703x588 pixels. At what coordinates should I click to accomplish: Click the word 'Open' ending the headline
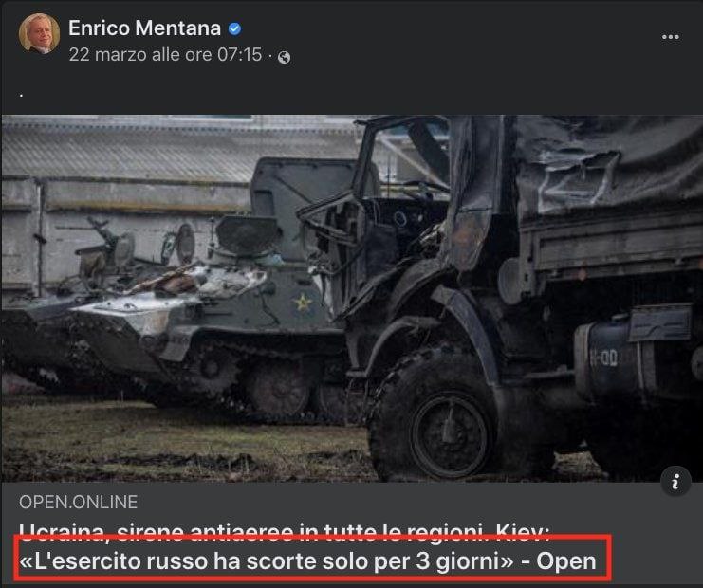click(565, 561)
